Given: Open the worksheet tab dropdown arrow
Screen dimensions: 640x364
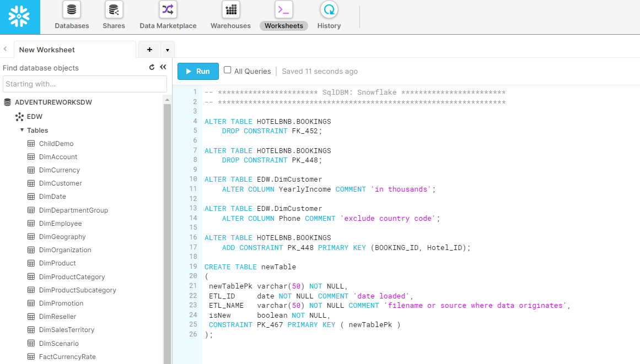Looking at the screenshot, I should coord(168,50).
